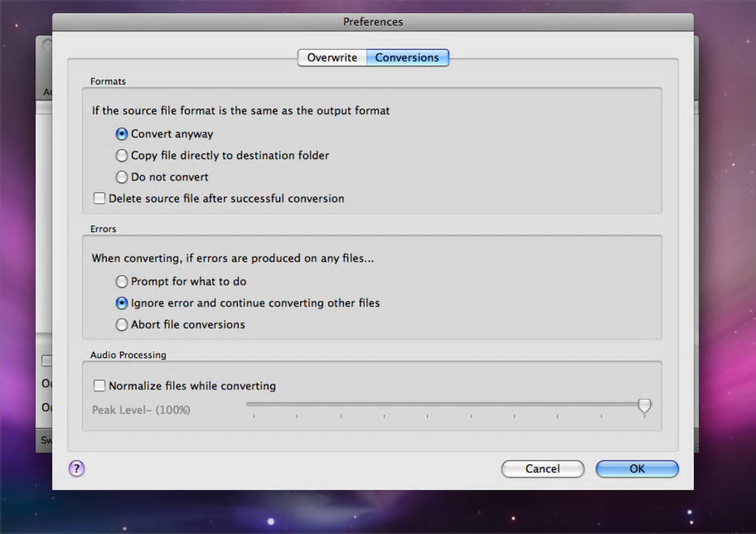Choose 'Ignore error and continue converting other files'
The height and width of the screenshot is (534, 756).
pyautogui.click(x=122, y=303)
